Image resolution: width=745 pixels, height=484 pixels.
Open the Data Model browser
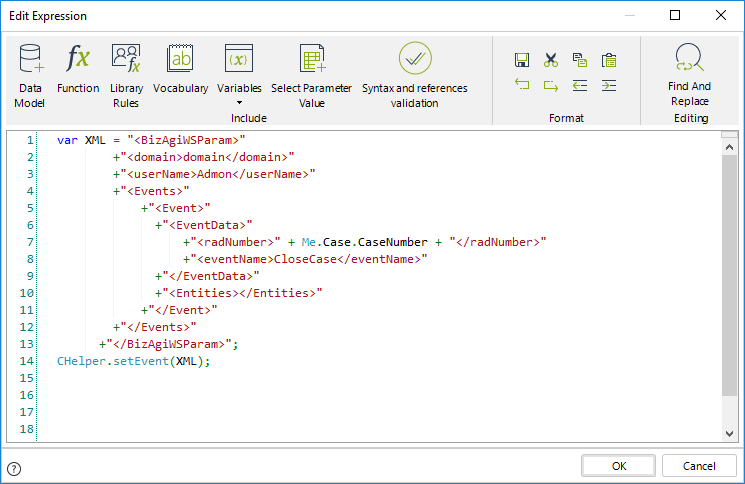pyautogui.click(x=30, y=76)
